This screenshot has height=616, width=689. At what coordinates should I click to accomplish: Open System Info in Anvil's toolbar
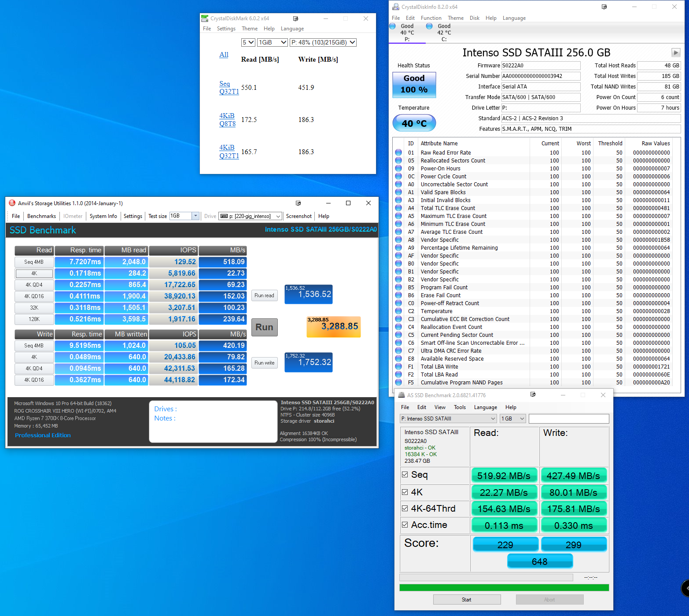click(x=103, y=216)
